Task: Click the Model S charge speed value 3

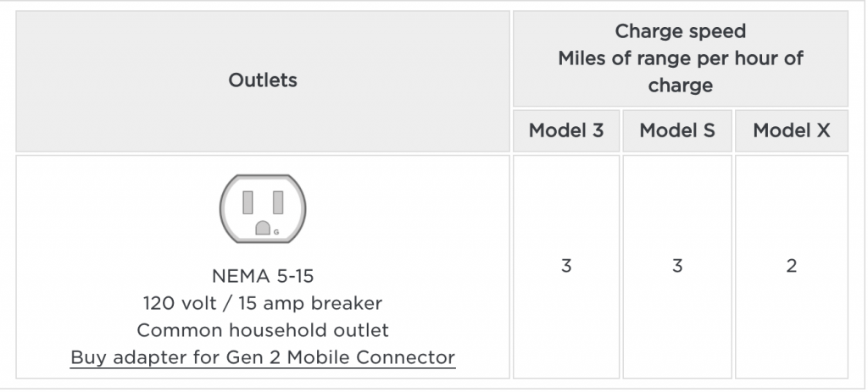Action: click(x=677, y=266)
